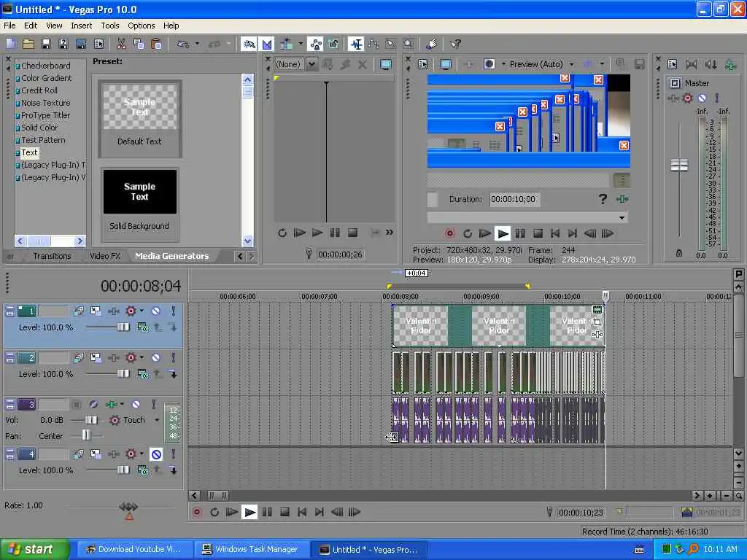Toggle solo on video track 1
This screenshot has height=560, width=747.
(174, 311)
